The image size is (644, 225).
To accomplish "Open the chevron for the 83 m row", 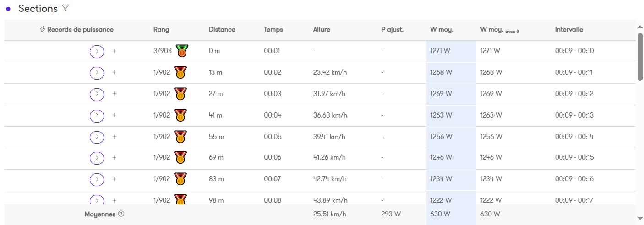I will (x=97, y=179).
